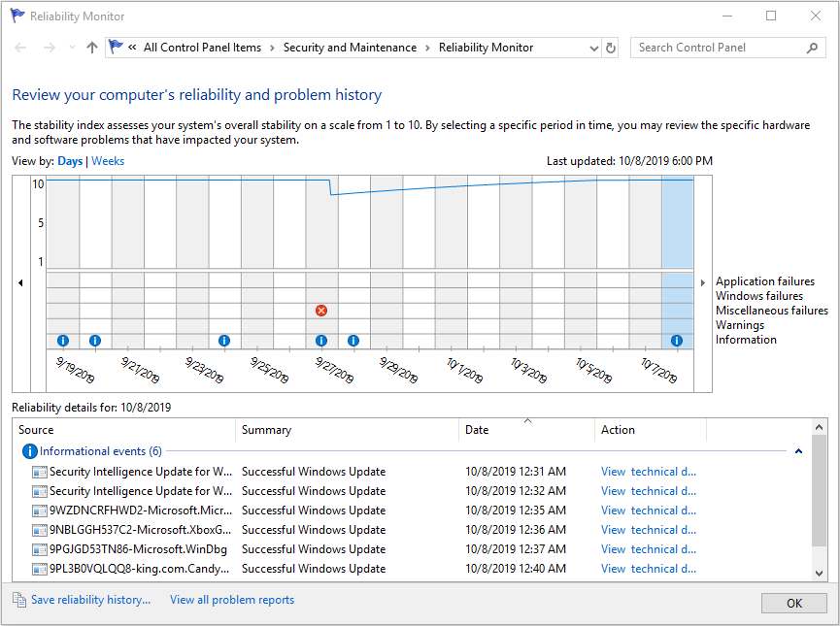
Task: Click the Warnings row label
Action: coord(740,325)
